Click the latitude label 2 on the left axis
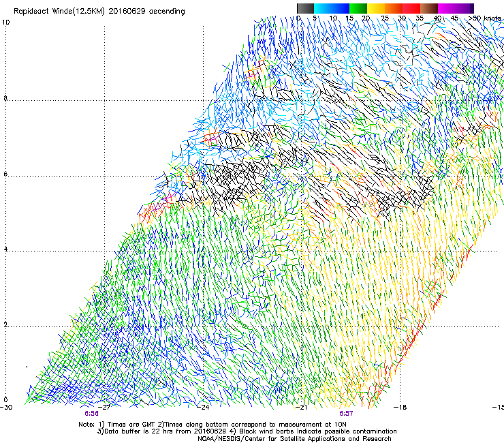Screen dimensions: 504x443 tap(5, 324)
